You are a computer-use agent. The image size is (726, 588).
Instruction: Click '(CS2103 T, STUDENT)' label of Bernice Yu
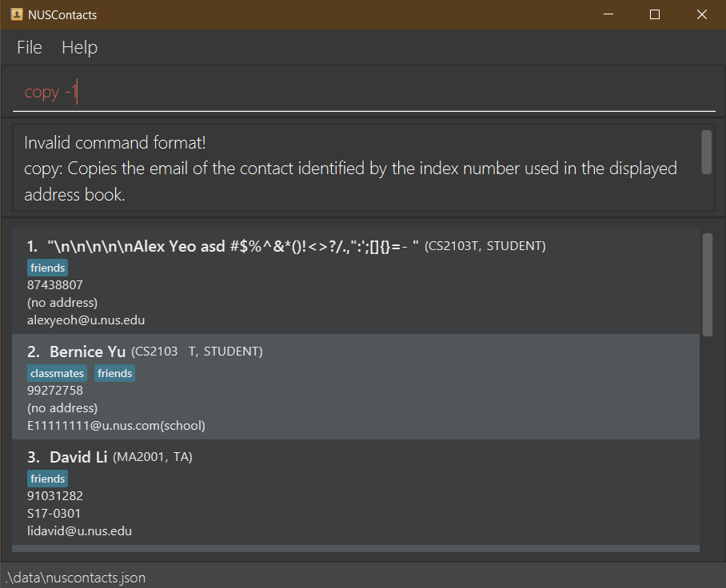[x=197, y=352]
